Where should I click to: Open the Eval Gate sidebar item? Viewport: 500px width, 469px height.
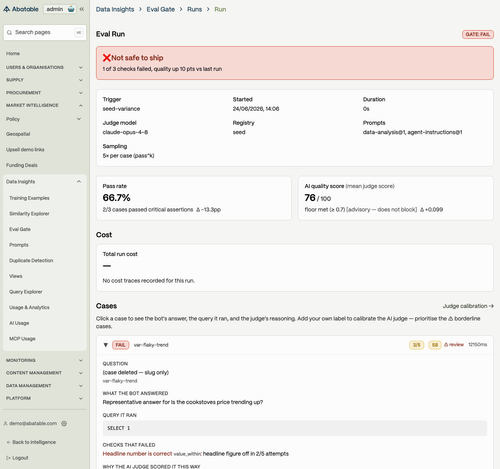click(20, 229)
